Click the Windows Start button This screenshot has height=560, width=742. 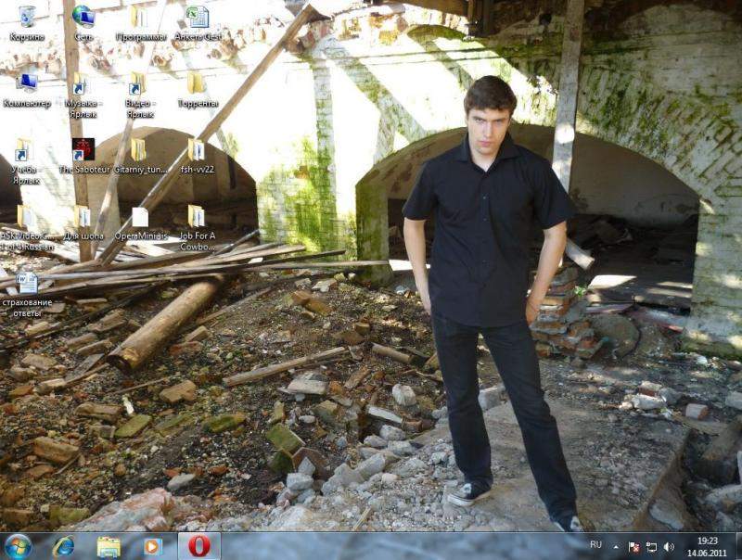[x=19, y=546]
